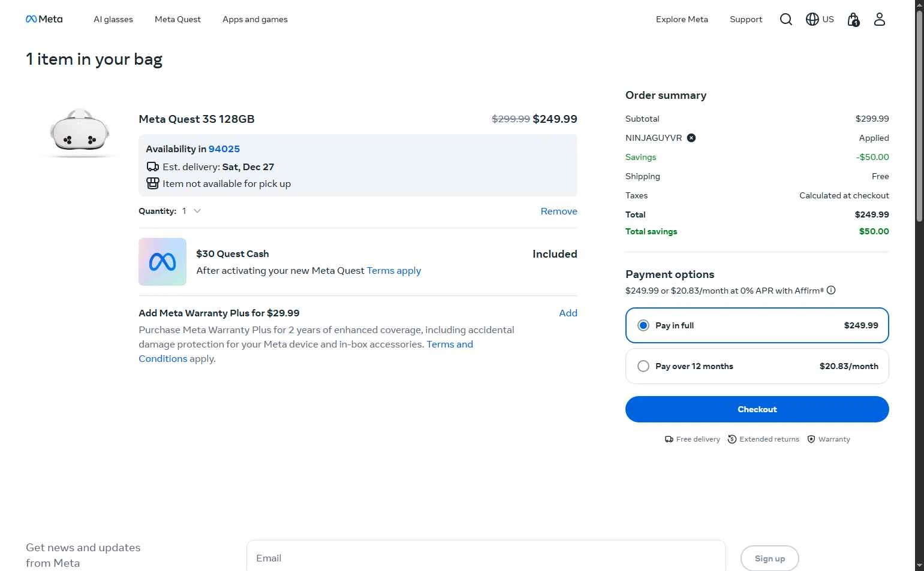This screenshot has width=924, height=571.
Task: Remove Meta Quest 3S from bag
Action: 559,211
